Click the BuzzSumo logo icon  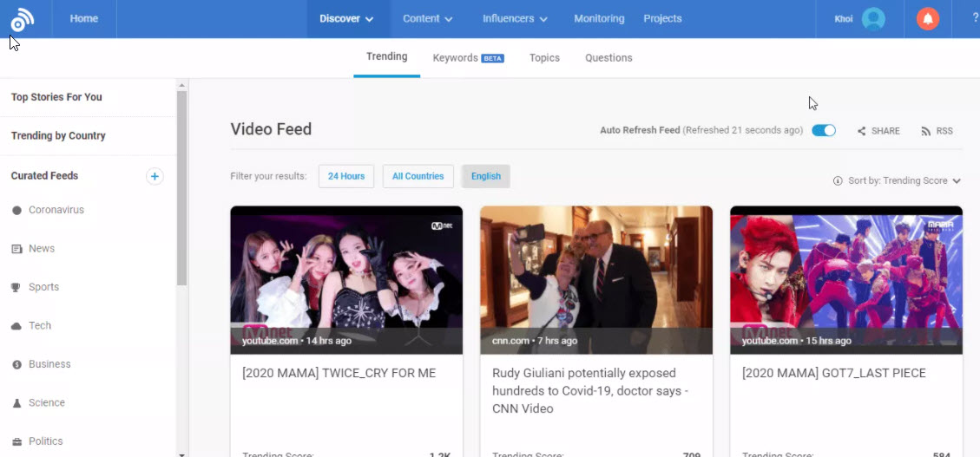pos(22,20)
